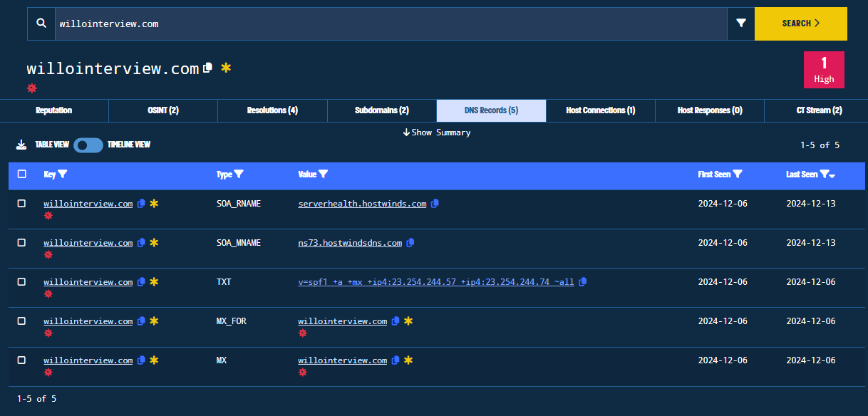Filter by the Value column
The width and height of the screenshot is (868, 416).
point(323,174)
